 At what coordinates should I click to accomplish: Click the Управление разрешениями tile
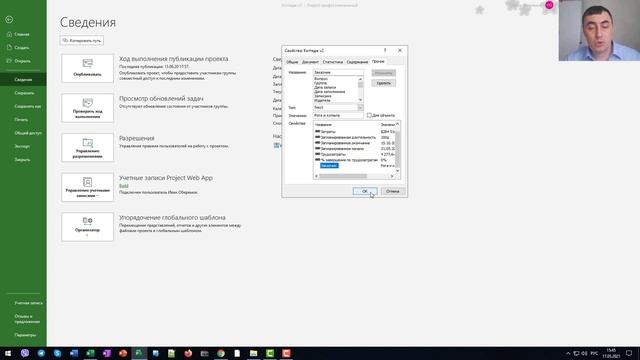[x=87, y=148]
